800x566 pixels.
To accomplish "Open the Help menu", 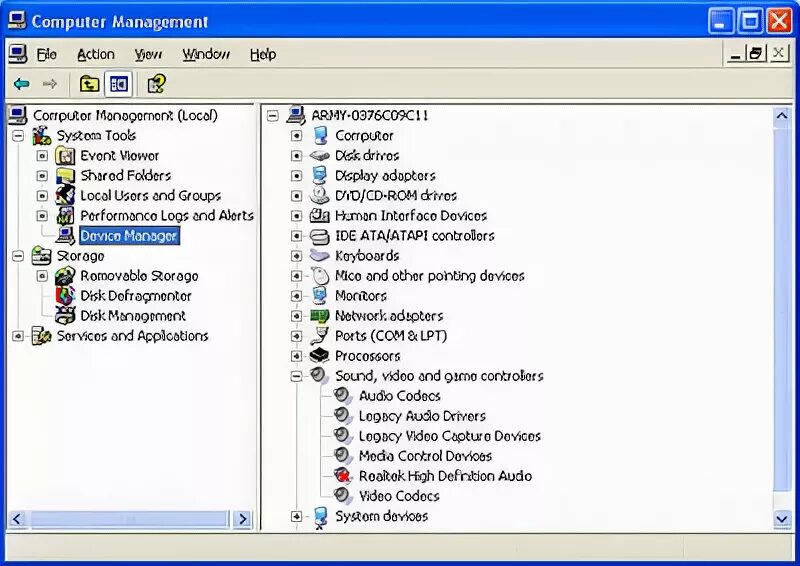I will pos(263,54).
